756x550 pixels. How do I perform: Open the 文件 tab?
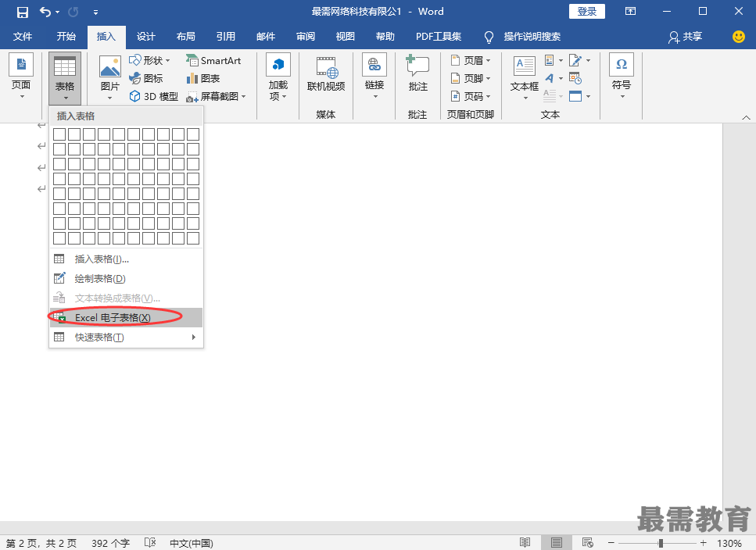click(22, 37)
